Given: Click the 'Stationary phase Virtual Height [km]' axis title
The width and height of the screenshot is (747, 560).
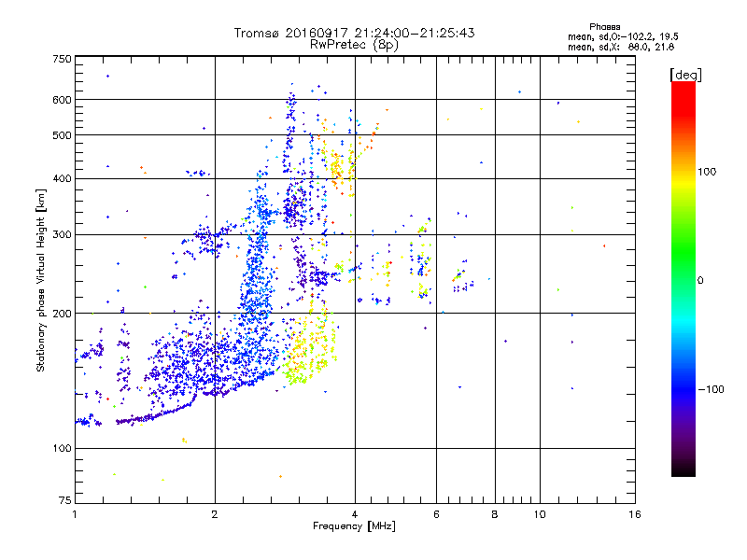Looking at the screenshot, I should (x=41, y=280).
